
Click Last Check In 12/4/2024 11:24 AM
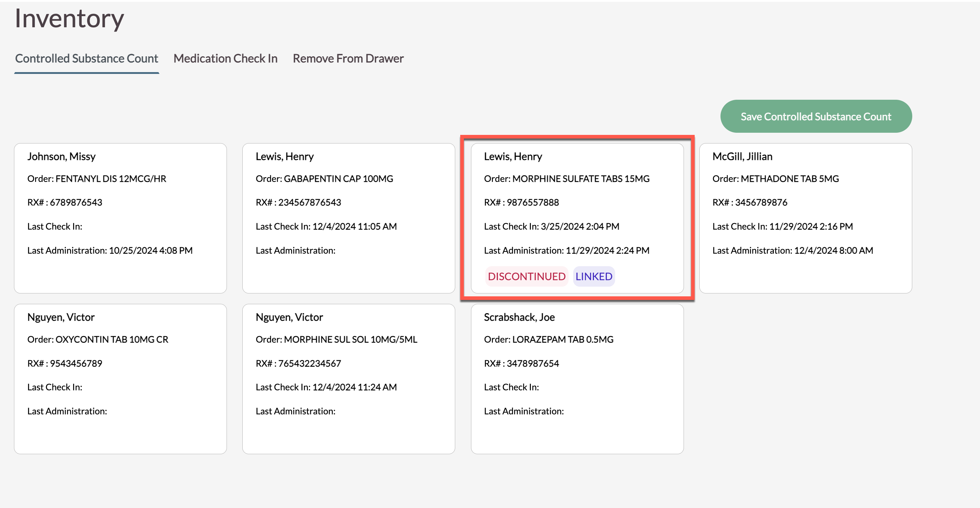click(x=326, y=387)
